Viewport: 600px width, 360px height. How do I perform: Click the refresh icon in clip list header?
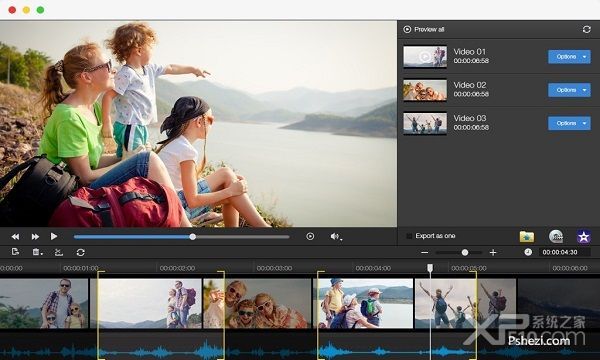click(587, 29)
